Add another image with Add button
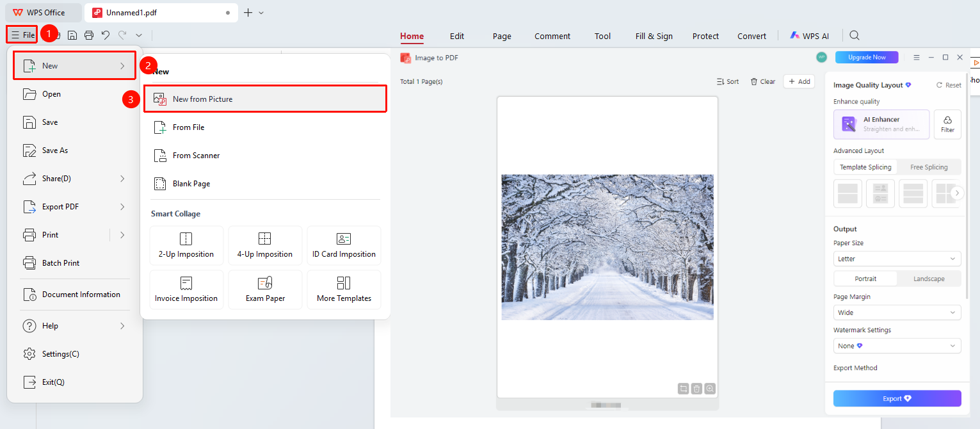 point(799,81)
